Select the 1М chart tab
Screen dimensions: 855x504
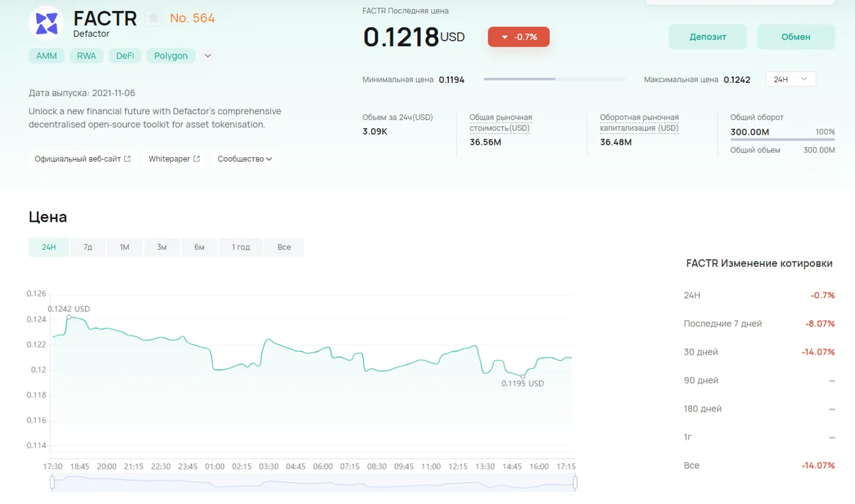pyautogui.click(x=125, y=247)
